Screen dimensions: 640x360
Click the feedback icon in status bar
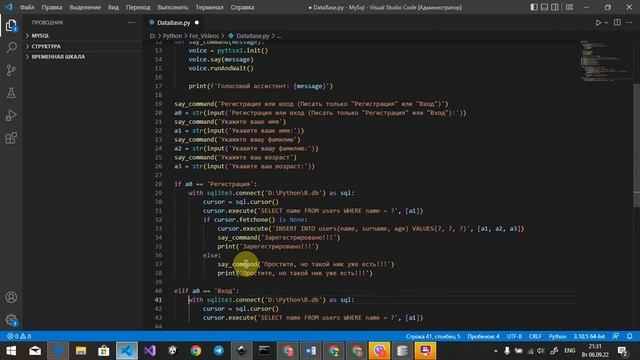pos(616,336)
